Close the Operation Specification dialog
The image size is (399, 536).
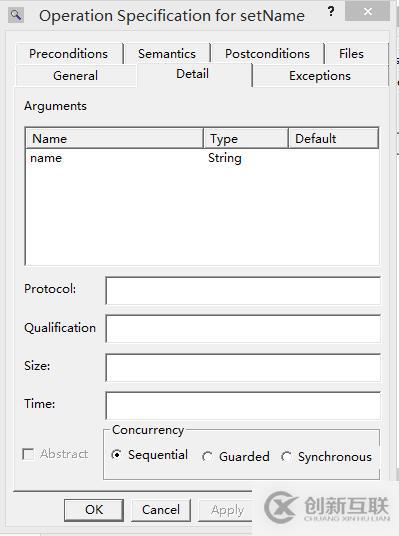[368, 11]
